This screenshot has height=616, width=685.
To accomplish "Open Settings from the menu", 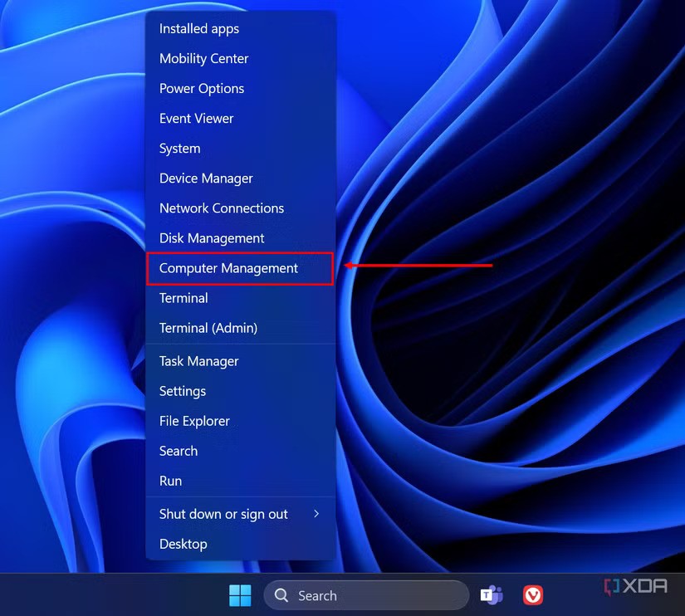I will pos(182,391).
